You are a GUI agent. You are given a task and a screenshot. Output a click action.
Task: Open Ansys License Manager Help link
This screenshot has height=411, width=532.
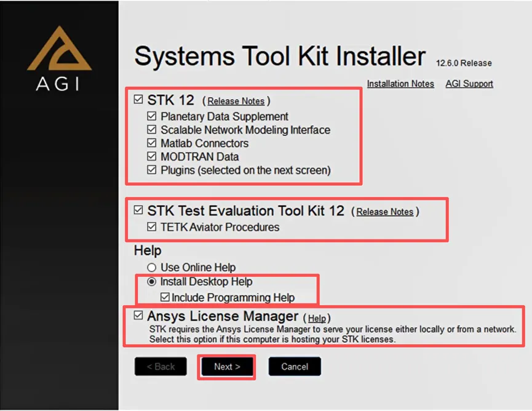pos(317,318)
